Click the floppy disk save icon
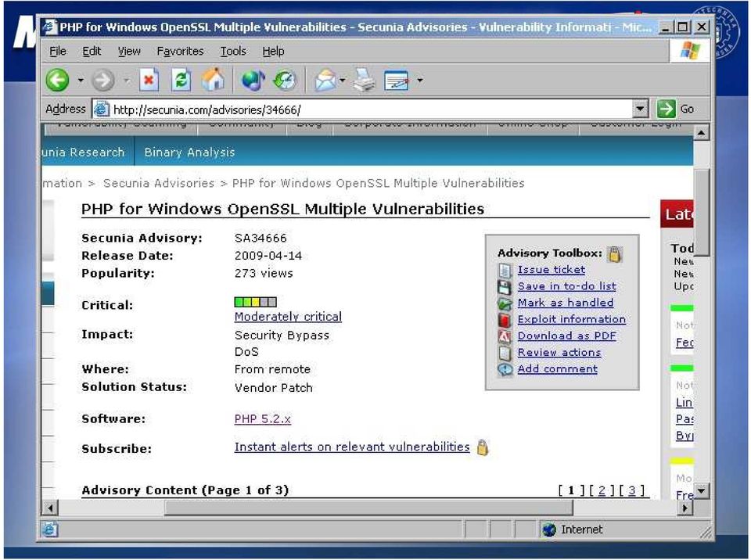The width and height of the screenshot is (751, 560). pyautogui.click(x=505, y=287)
